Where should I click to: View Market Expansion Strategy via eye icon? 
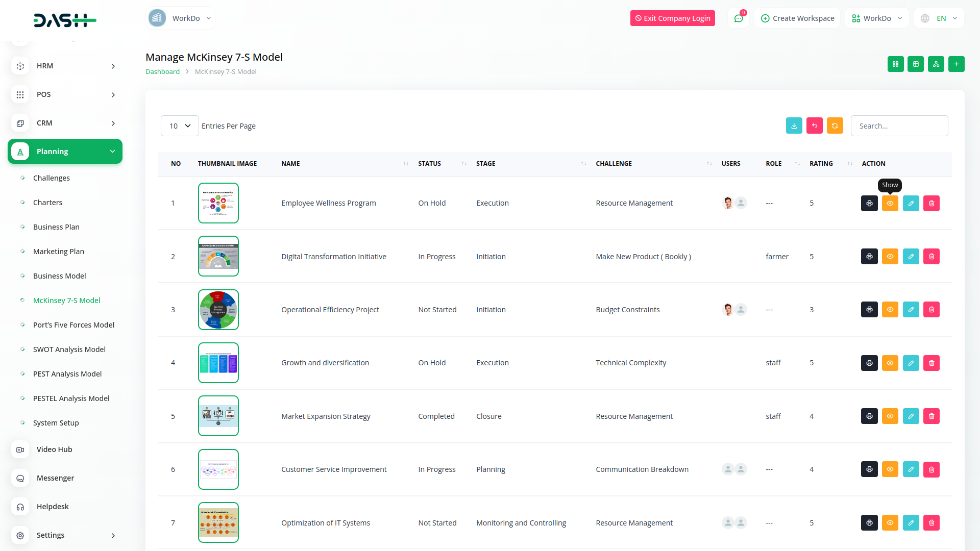pyautogui.click(x=890, y=416)
